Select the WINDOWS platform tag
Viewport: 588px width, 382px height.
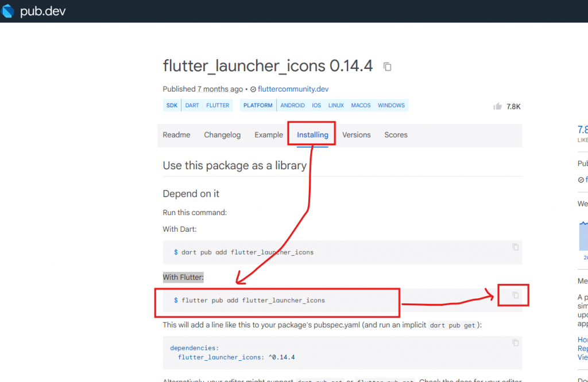391,106
